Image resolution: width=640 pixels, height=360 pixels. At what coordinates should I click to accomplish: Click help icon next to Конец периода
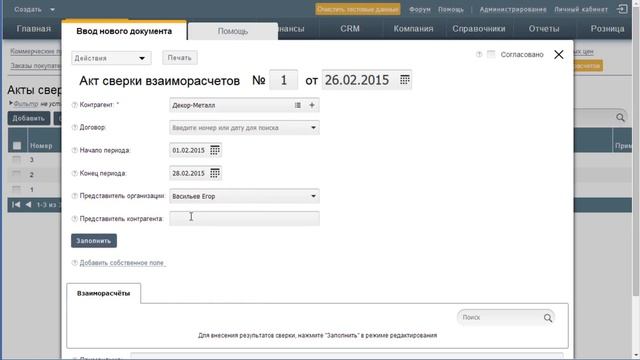coord(75,173)
